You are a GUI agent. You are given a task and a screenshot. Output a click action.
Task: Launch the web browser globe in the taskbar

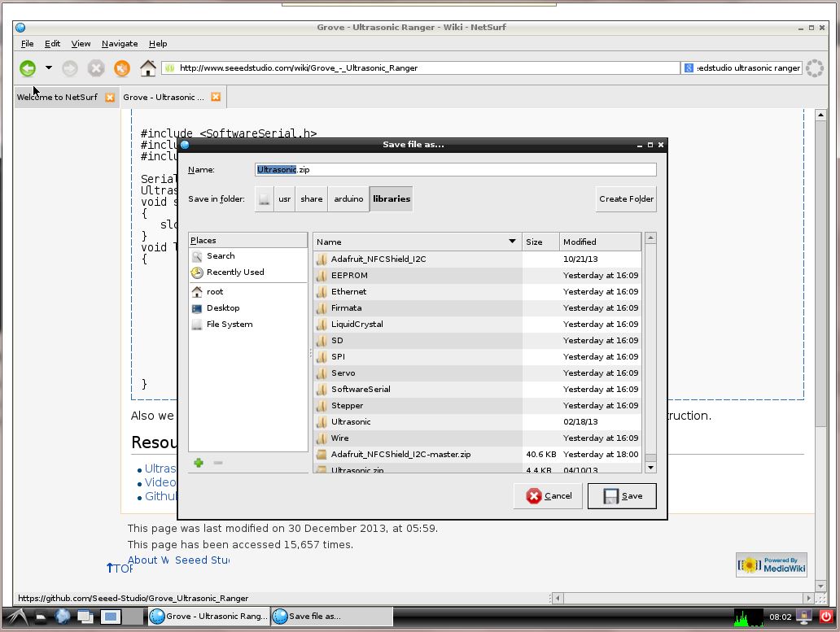coord(63,617)
